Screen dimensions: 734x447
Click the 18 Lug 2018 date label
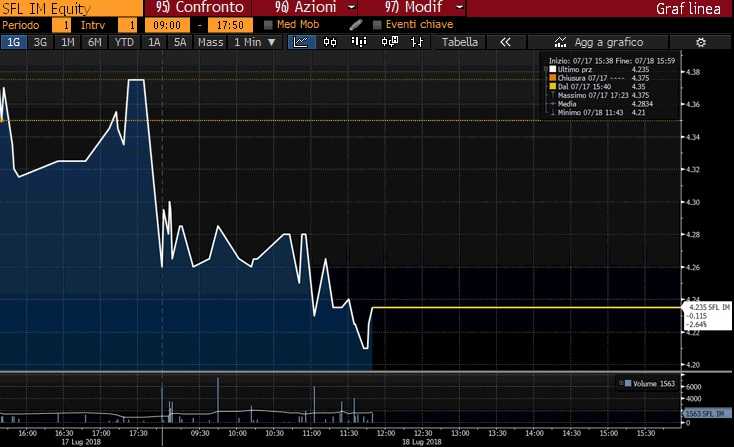(x=421, y=442)
